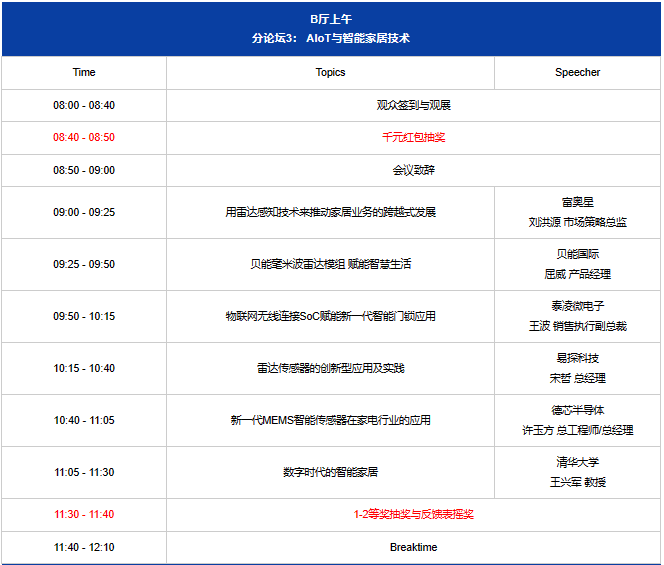Image resolution: width=664 pixels, height=565 pixels.
Task: Click the 'Topics' column header
Action: [x=330, y=72]
